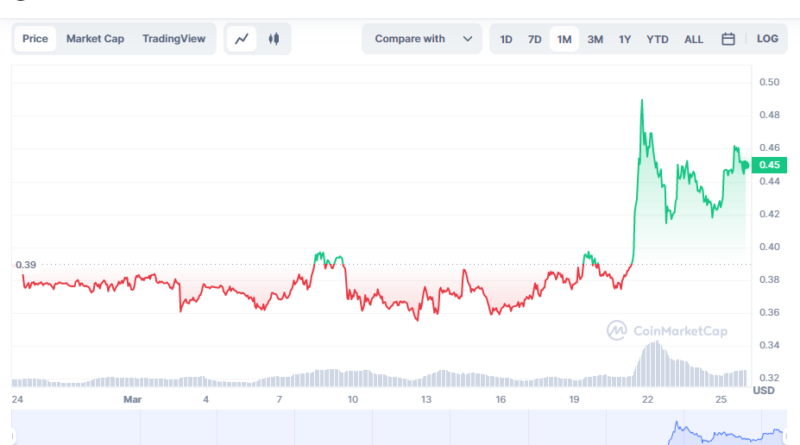Toggle the LOG scale button
800x445 pixels.
(767, 39)
